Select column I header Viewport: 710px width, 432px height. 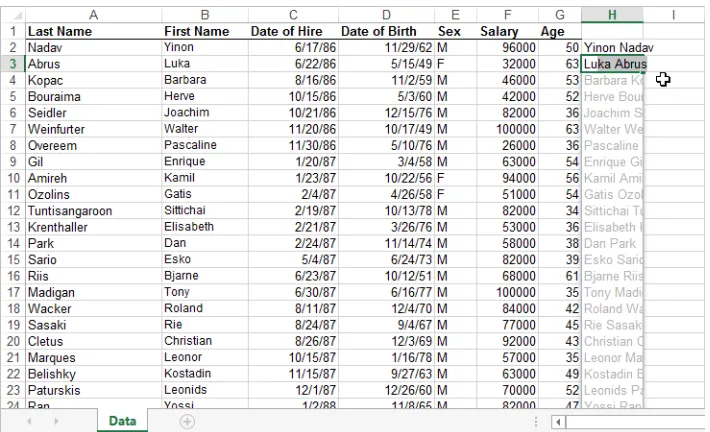(x=673, y=15)
